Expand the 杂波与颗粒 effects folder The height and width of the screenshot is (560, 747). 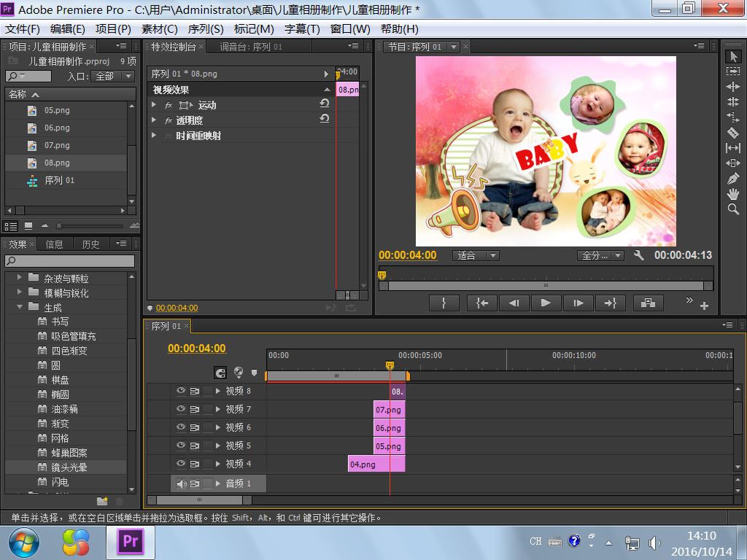click(20, 278)
